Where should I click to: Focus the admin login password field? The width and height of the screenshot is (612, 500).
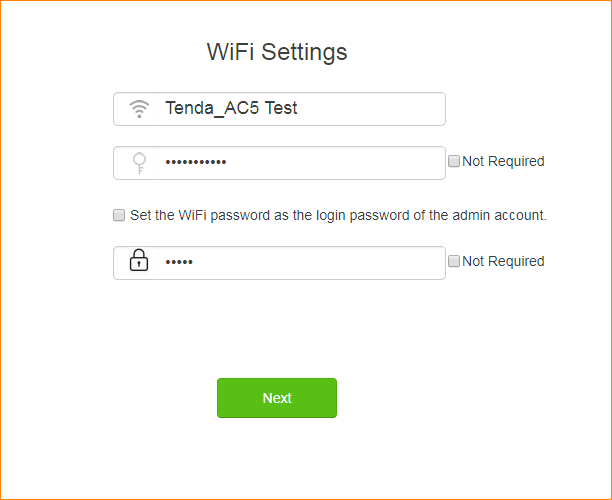[x=300, y=262]
